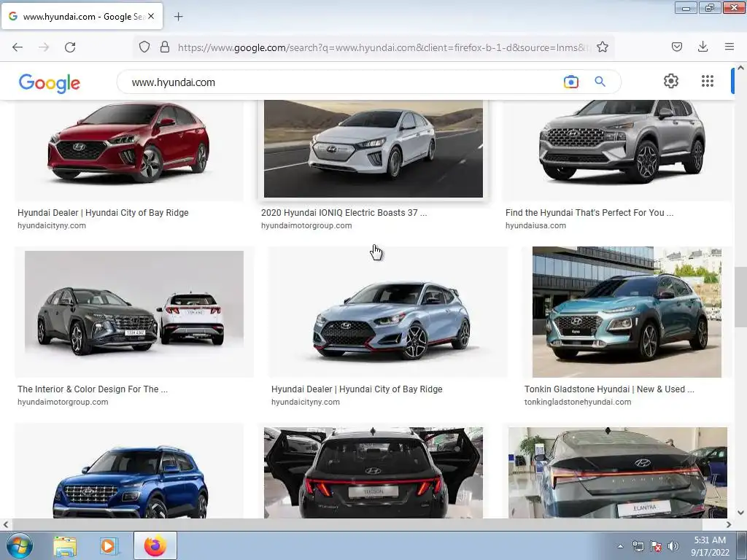Open silver Santa Fe SUV image

coord(617,149)
